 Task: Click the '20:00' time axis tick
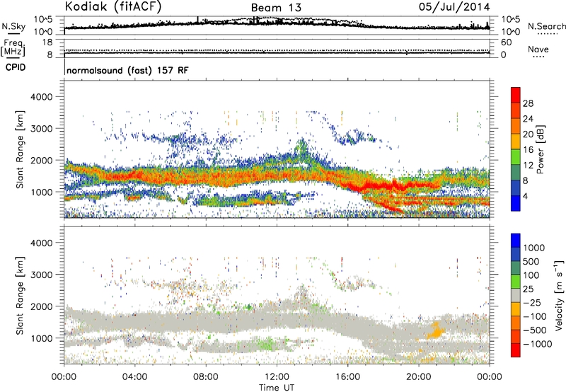(x=419, y=377)
